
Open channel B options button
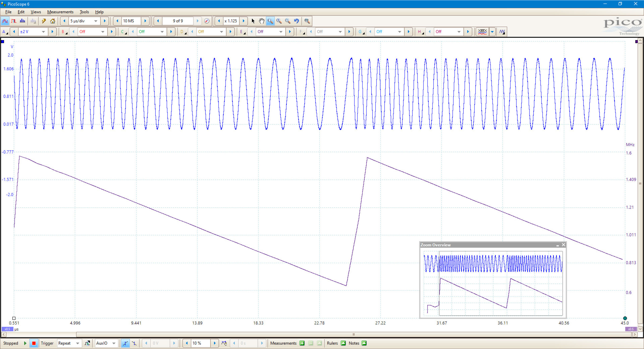pos(64,32)
